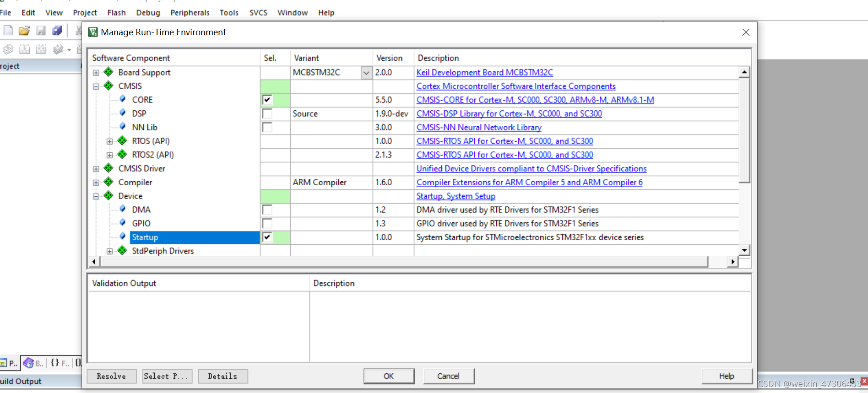Click the Translate toolbar icon
868x393 pixels.
click(8, 49)
